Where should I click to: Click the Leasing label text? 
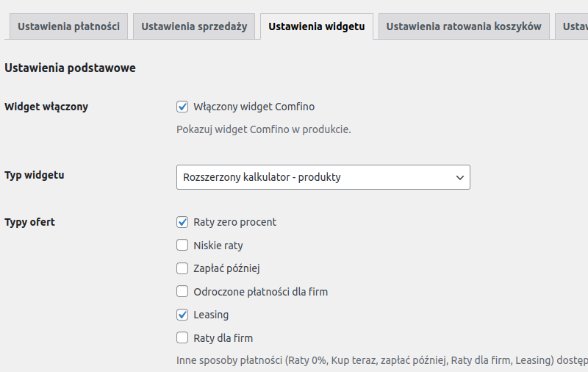click(x=211, y=315)
